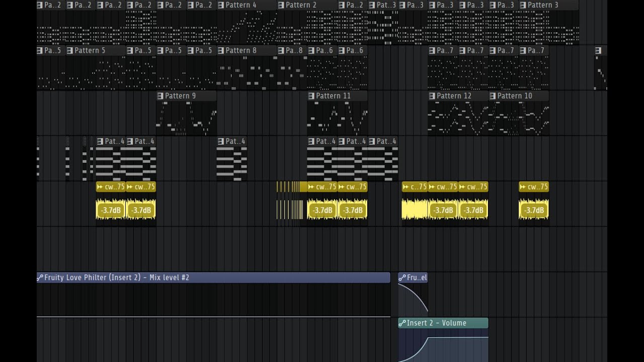Select the Pattern 12 clip title
The height and width of the screenshot is (362, 644).
click(454, 96)
